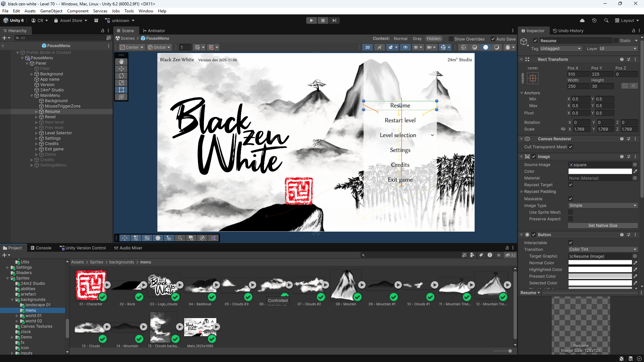Click the Set Native Size button
Image resolution: width=644 pixels, height=362 pixels.
point(602,226)
